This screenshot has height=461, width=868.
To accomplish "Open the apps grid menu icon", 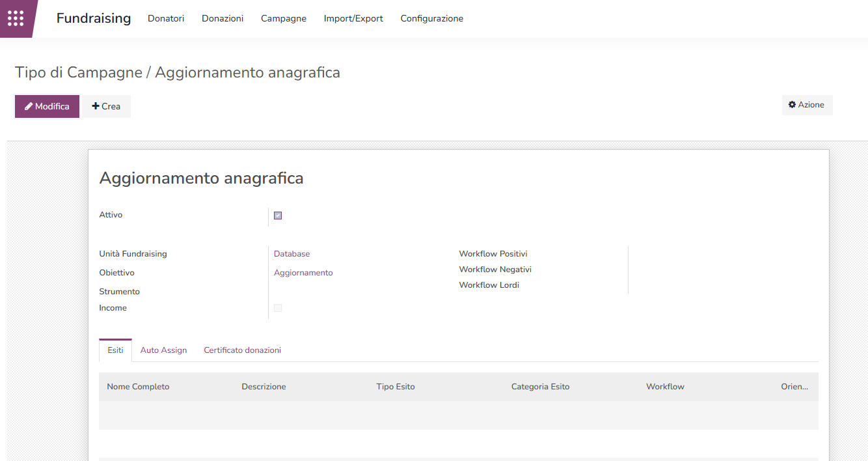I will click(16, 18).
